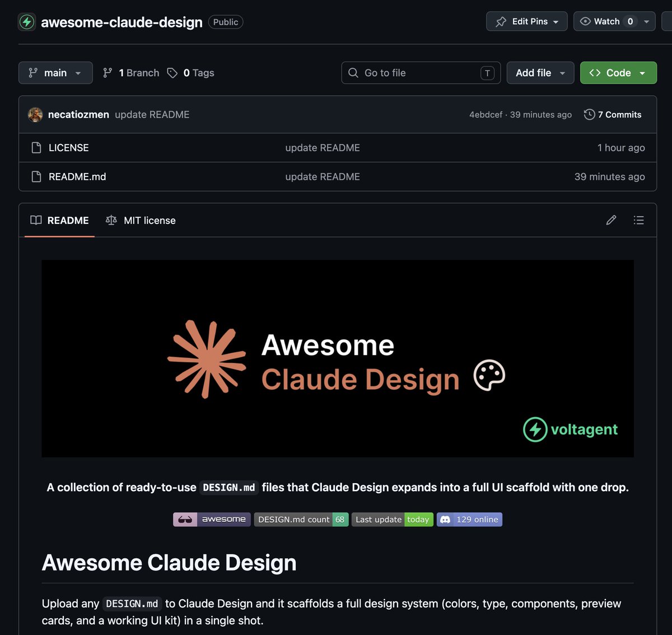Open the necatiozmen author link

coord(78,114)
